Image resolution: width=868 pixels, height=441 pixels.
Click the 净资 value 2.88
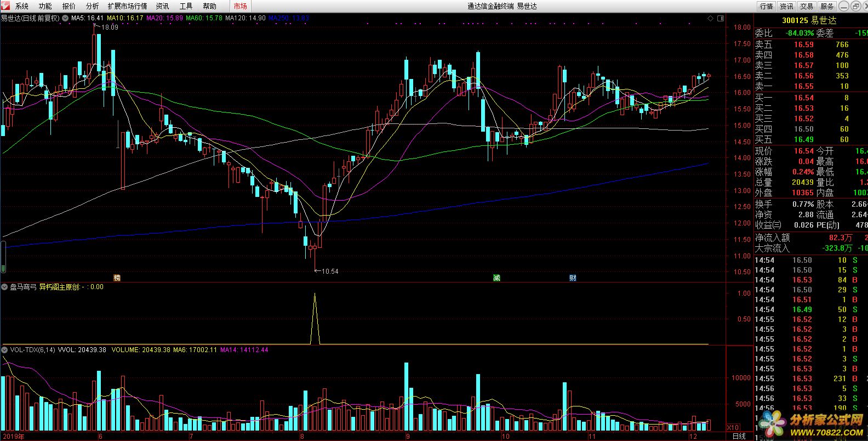pos(806,214)
